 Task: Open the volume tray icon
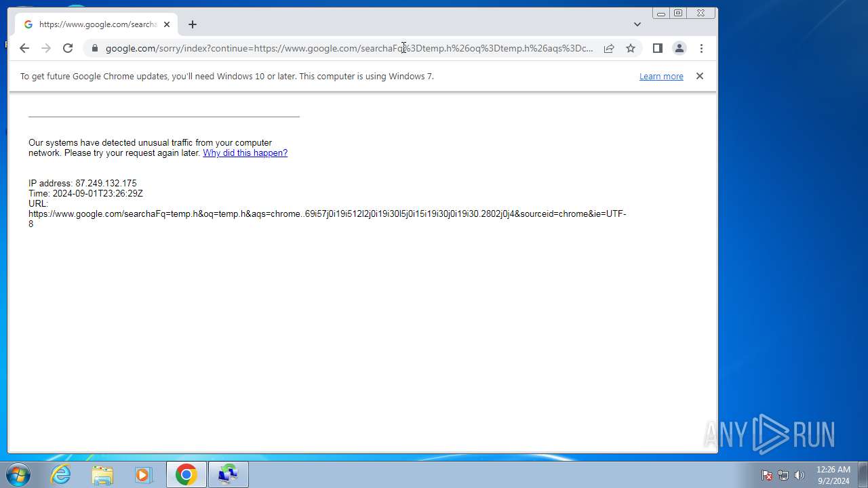tap(800, 475)
